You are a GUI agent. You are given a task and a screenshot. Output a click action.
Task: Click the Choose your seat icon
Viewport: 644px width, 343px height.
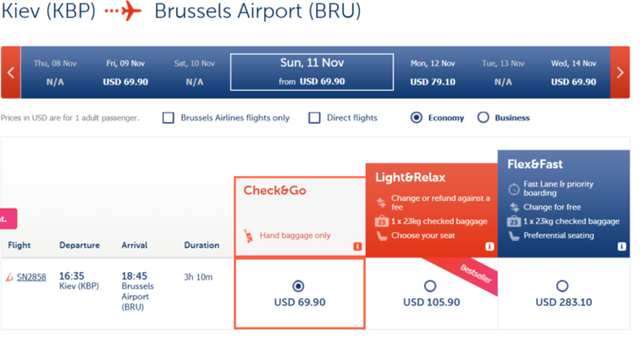click(382, 236)
